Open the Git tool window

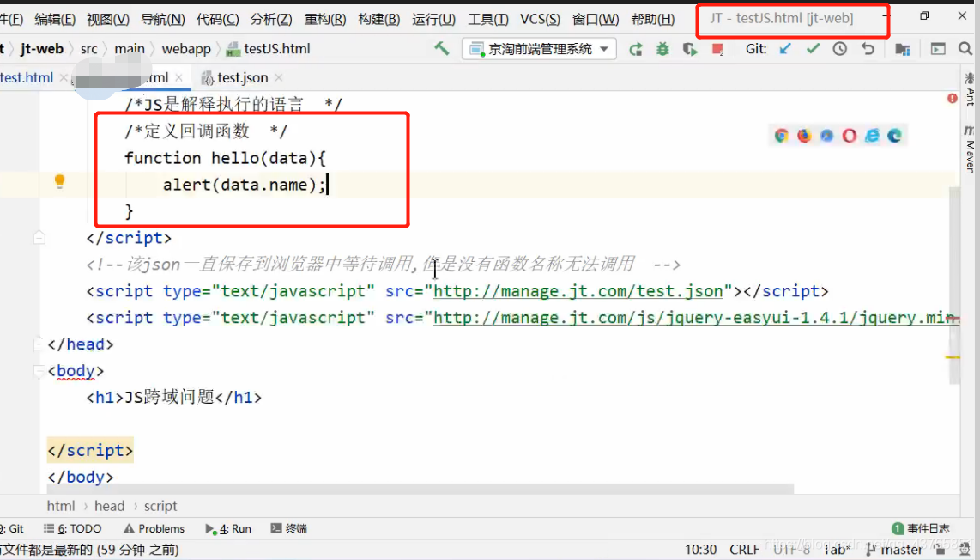click(13, 529)
